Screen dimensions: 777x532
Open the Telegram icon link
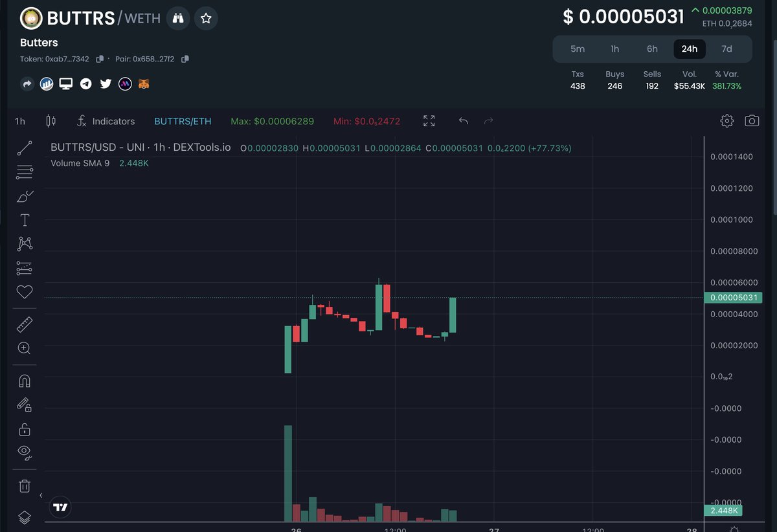point(85,83)
